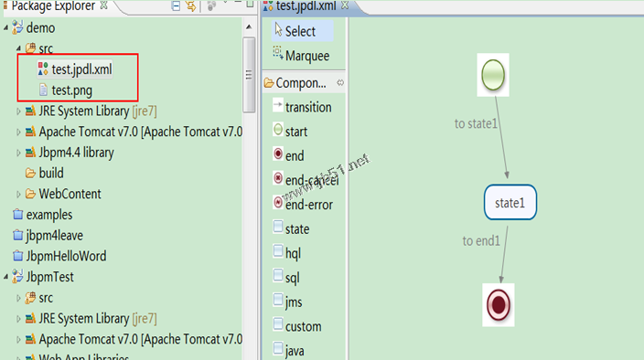644x360 pixels.
Task: Pick the end-cancel component
Action: pyautogui.click(x=306, y=180)
